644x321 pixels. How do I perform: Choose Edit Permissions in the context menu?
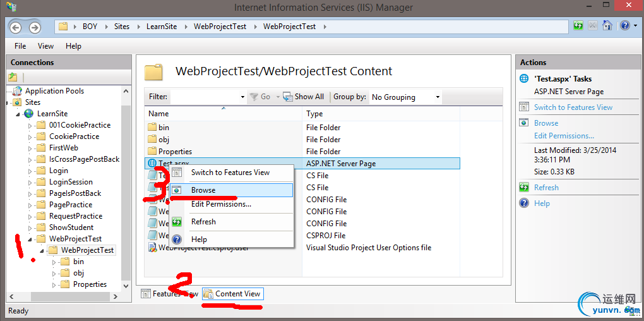(x=231, y=204)
